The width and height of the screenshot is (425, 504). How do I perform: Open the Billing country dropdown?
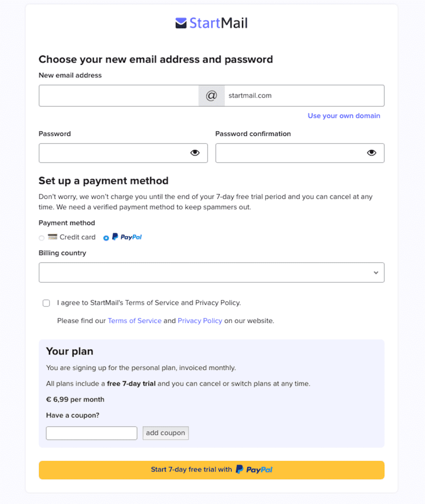coord(211,272)
